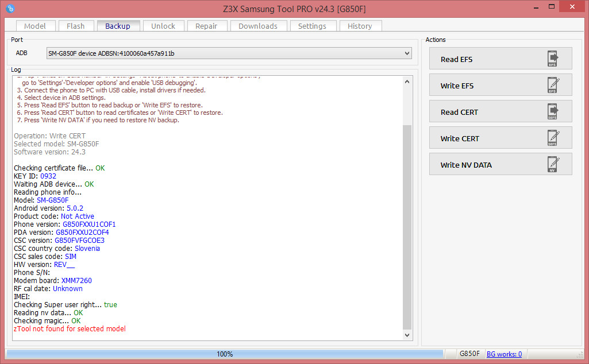Click the 'Checking magic... OK' line
This screenshot has width=589, height=364.
47,321
